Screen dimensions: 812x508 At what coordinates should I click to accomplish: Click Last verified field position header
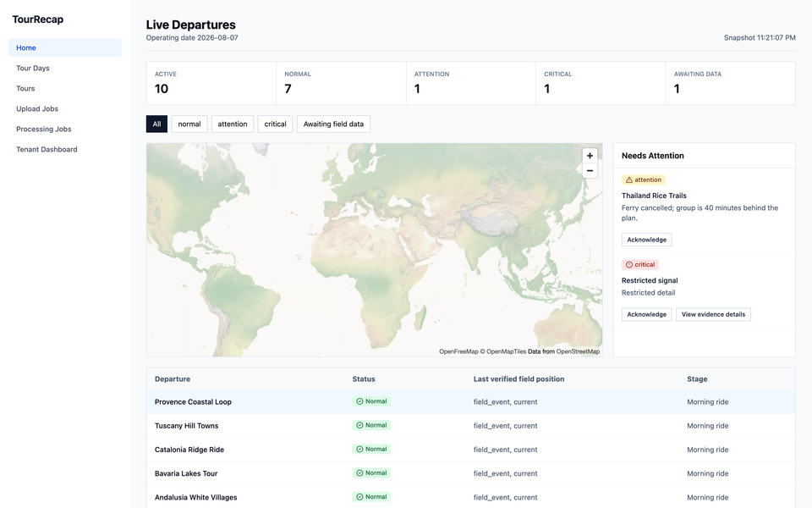point(518,379)
